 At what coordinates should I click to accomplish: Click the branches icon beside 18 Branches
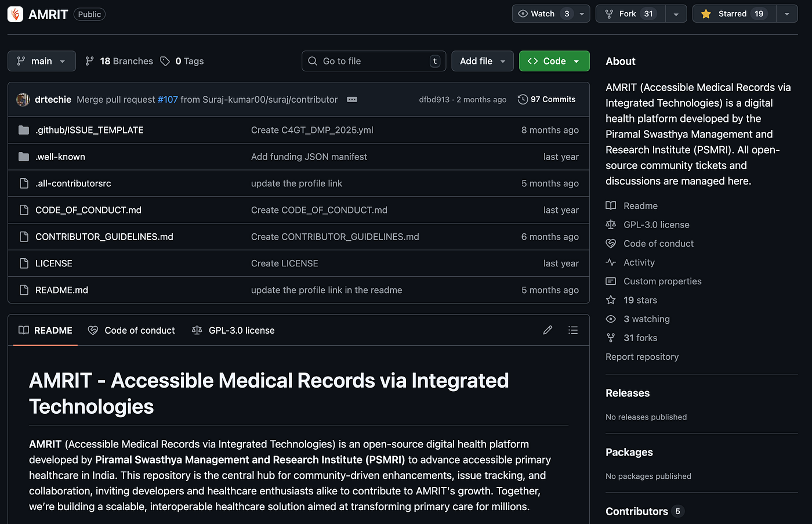(x=89, y=61)
